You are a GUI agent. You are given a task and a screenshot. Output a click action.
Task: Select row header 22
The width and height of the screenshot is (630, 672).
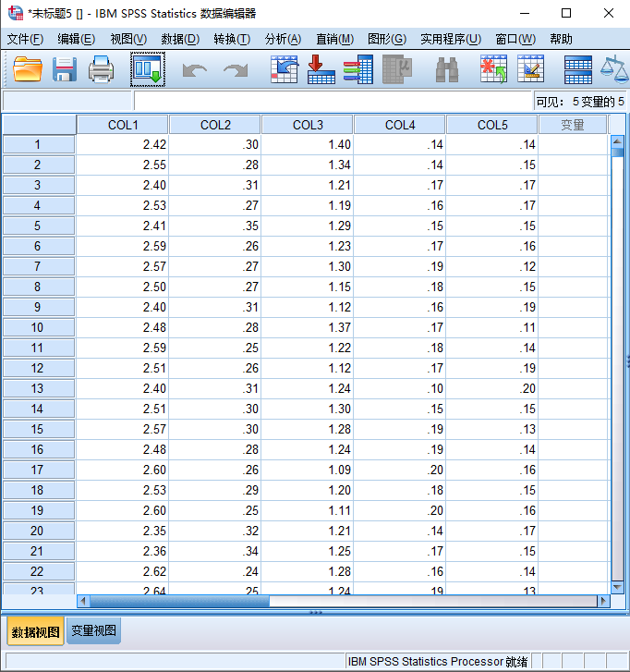point(39,571)
